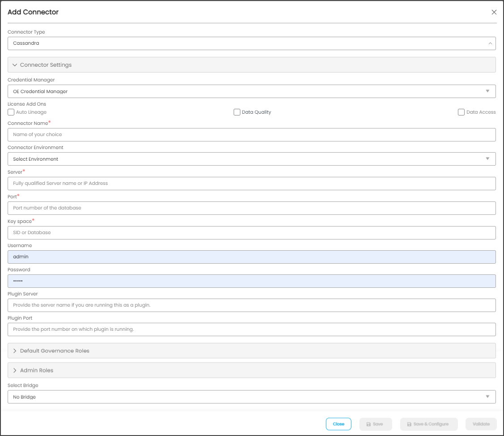The image size is (504, 436).
Task: Click into the Port number field
Action: (252, 208)
